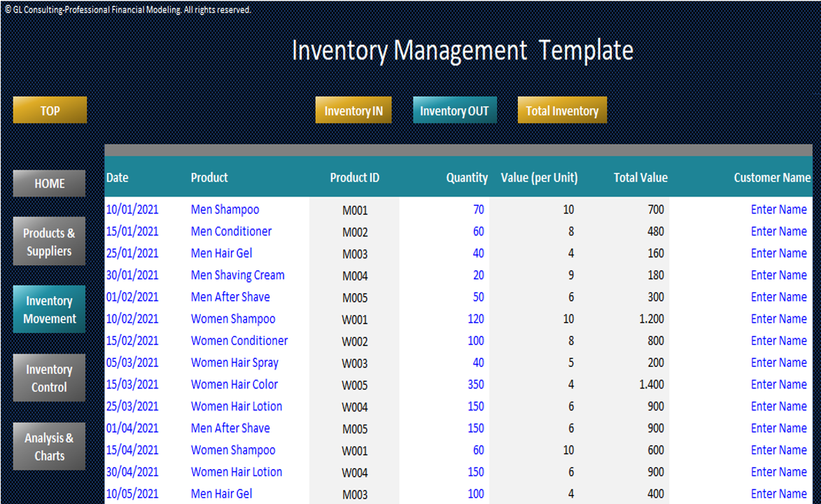This screenshot has width=821, height=504.
Task: Select quantity cell 20
Action: coord(479,275)
